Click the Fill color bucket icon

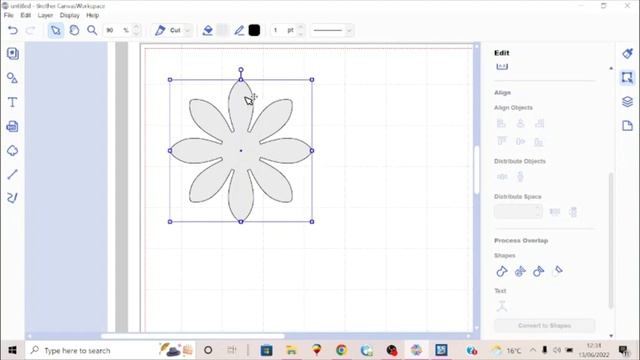pyautogui.click(x=208, y=30)
